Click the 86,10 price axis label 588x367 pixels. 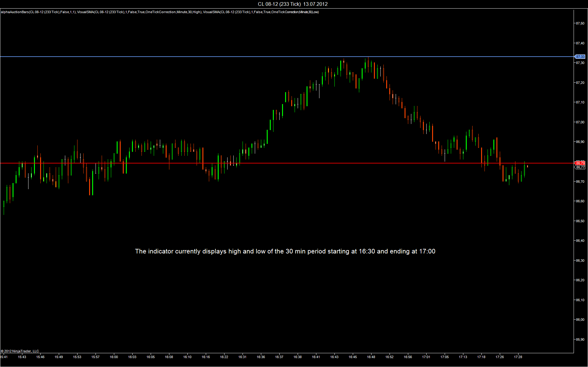pyautogui.click(x=580, y=300)
